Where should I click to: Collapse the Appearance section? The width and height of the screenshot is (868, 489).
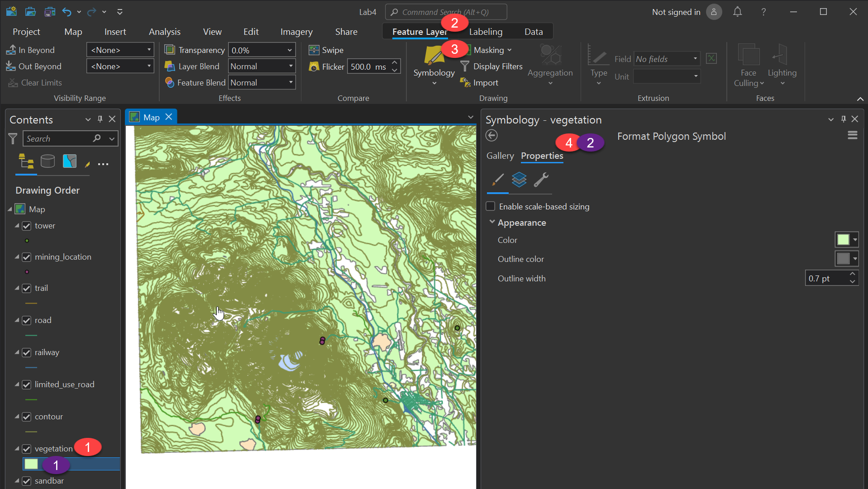(x=492, y=222)
